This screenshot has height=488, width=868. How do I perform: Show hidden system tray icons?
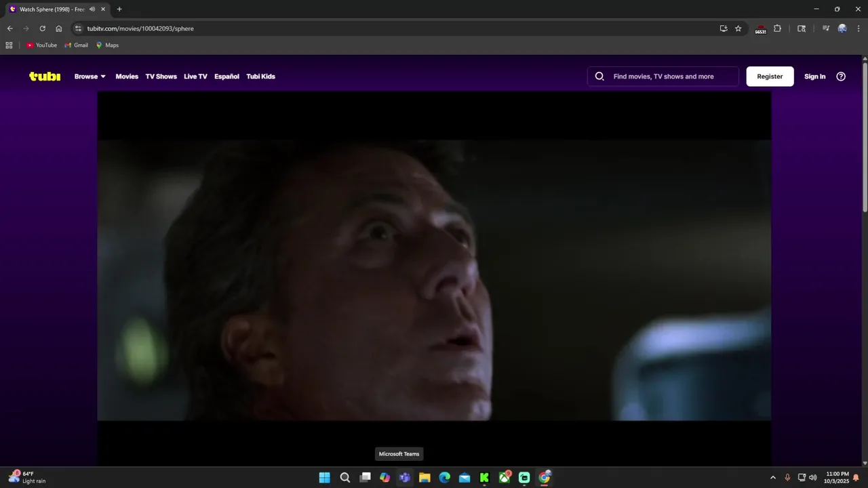pyautogui.click(x=772, y=478)
